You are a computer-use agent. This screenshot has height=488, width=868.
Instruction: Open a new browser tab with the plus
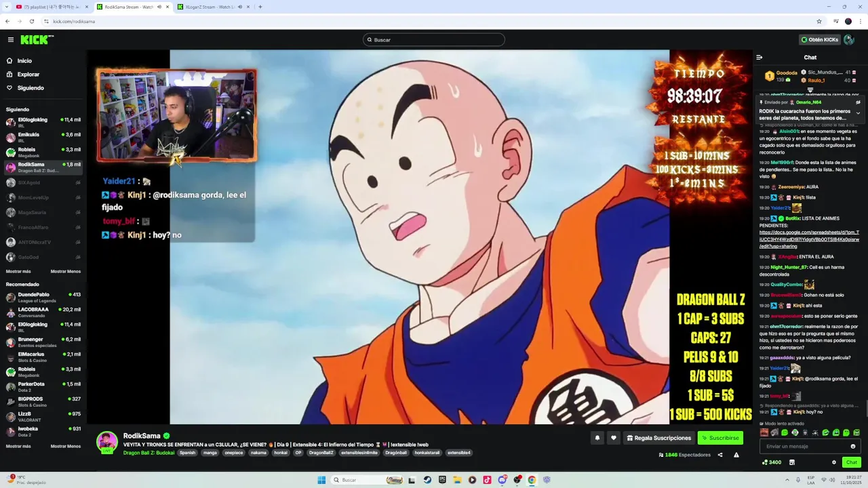tap(260, 7)
